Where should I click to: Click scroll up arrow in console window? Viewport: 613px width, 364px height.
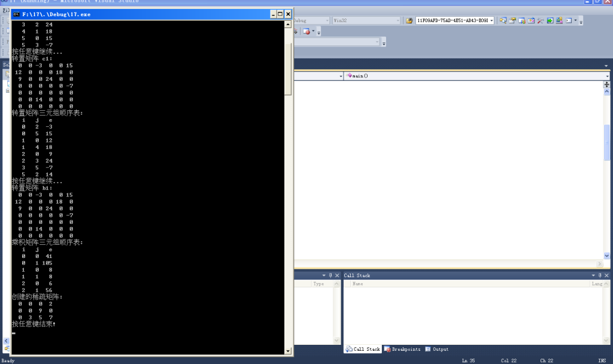(x=288, y=24)
